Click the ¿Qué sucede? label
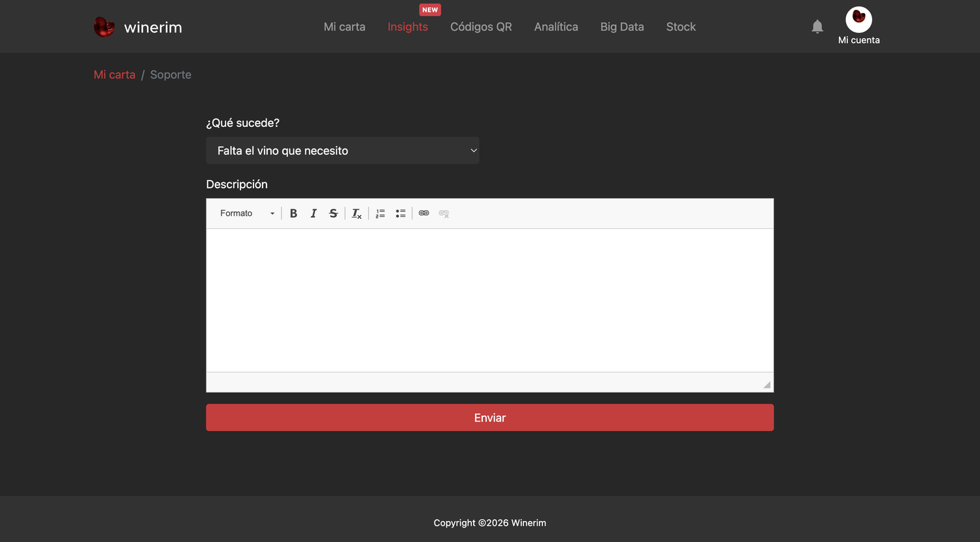The height and width of the screenshot is (542, 980). click(242, 123)
